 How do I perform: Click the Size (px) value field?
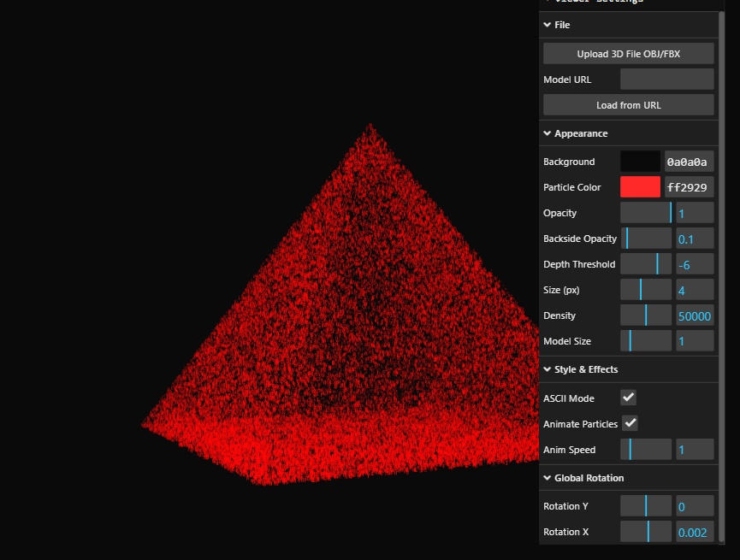click(x=694, y=290)
